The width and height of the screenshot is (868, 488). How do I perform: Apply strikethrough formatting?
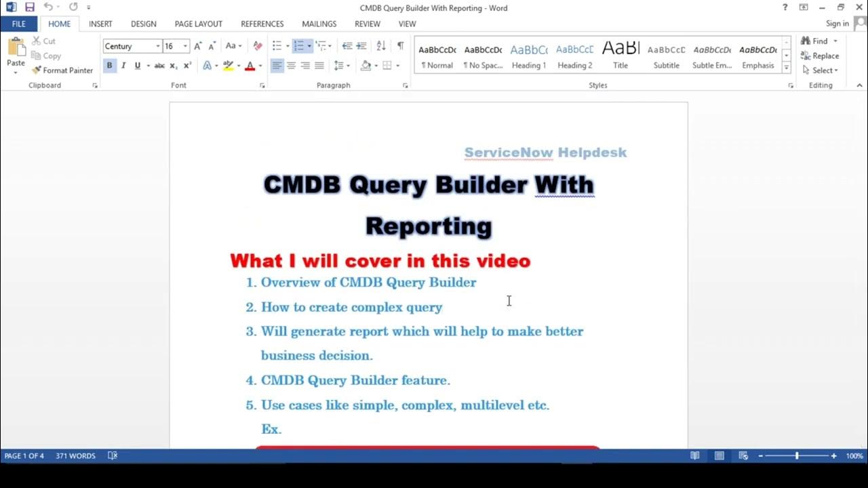tap(159, 66)
